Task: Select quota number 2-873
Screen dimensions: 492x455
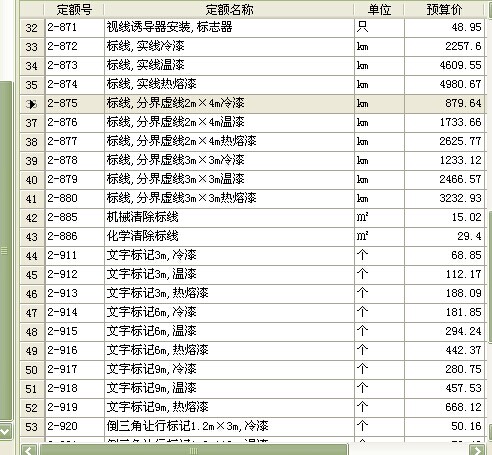Action: pyautogui.click(x=74, y=66)
